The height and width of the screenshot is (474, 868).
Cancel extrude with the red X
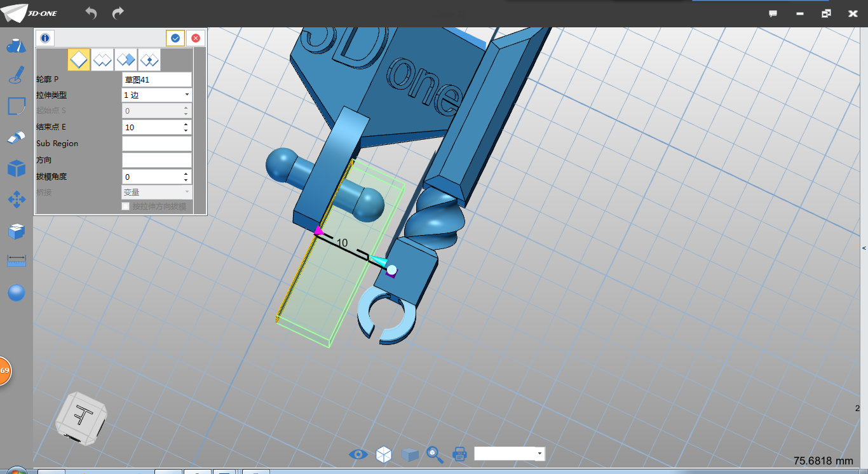196,38
